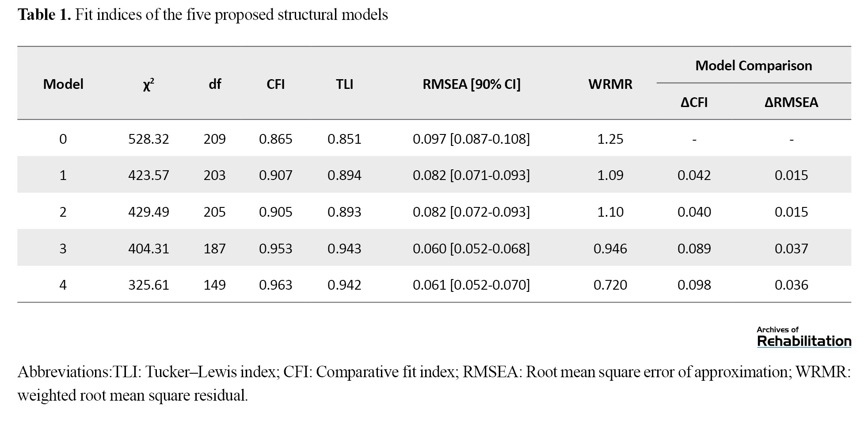Select TLI value 0.943 in Model 3 row
This screenshot has width=868, height=421.
pyautogui.click(x=344, y=249)
